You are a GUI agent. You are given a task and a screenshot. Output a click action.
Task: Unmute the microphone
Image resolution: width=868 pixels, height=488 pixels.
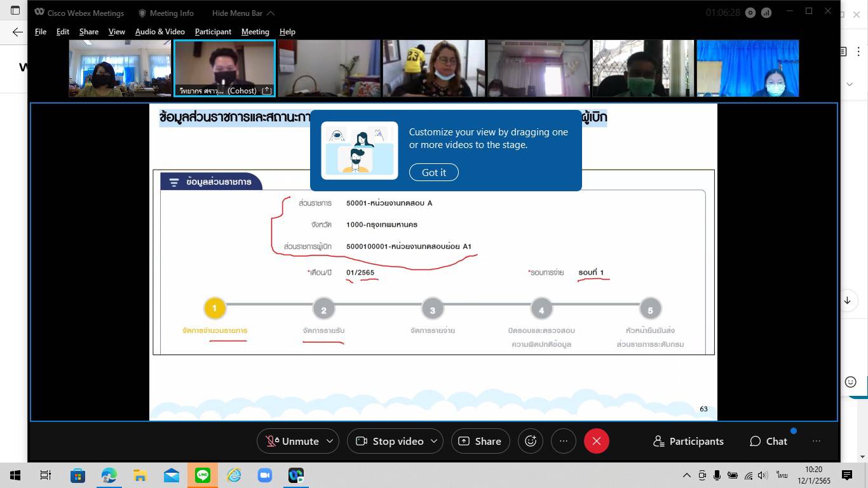[292, 441]
